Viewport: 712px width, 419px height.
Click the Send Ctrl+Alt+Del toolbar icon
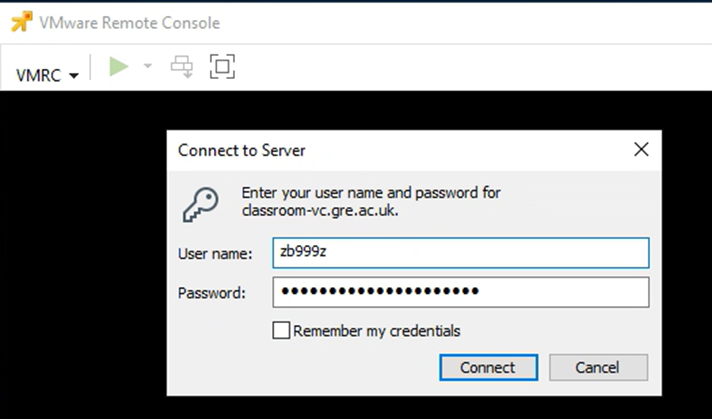[182, 67]
